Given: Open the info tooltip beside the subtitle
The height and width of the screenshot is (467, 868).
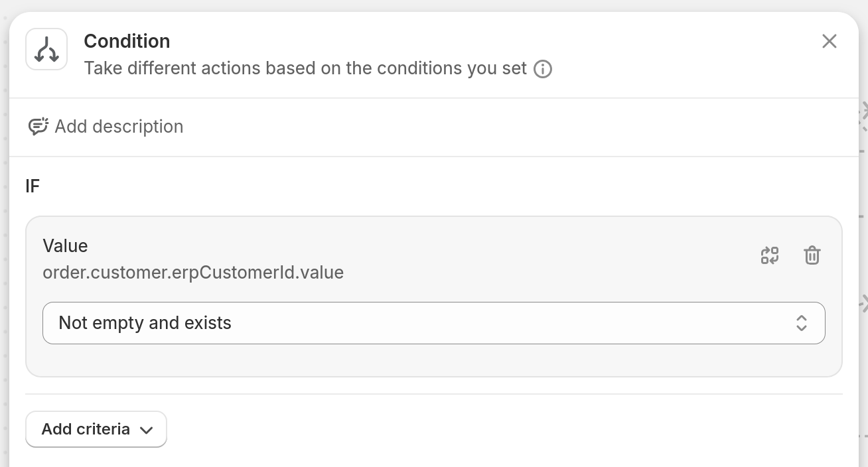Looking at the screenshot, I should [543, 69].
